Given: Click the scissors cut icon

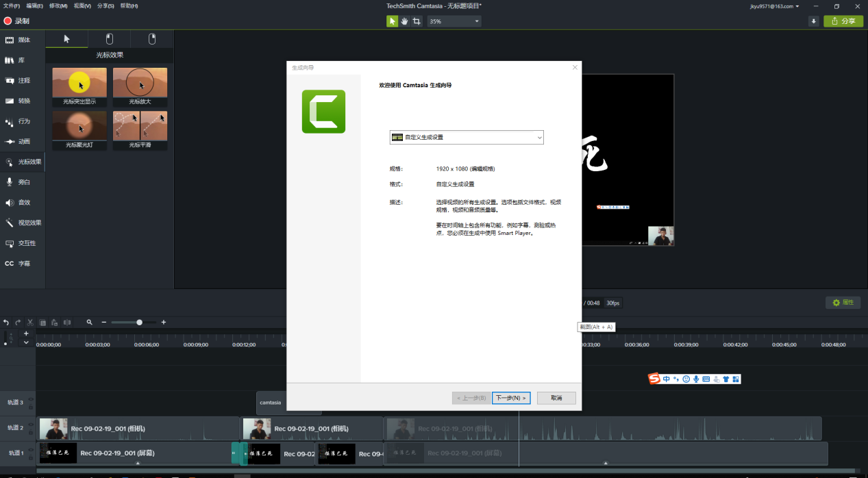Looking at the screenshot, I should [x=30, y=322].
